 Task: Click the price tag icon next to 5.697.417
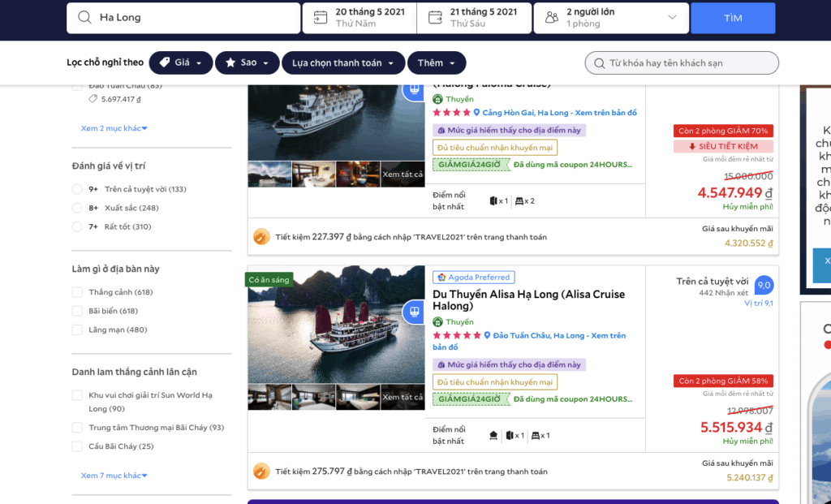point(93,98)
